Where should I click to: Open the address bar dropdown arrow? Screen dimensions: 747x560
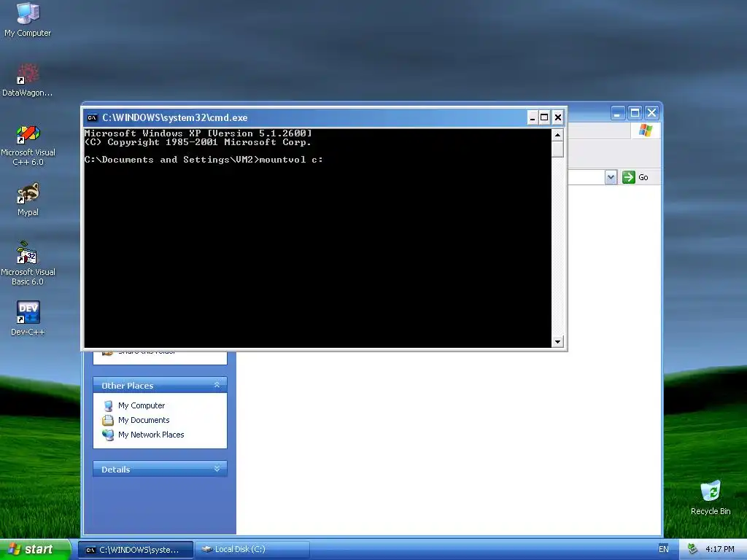tap(611, 177)
